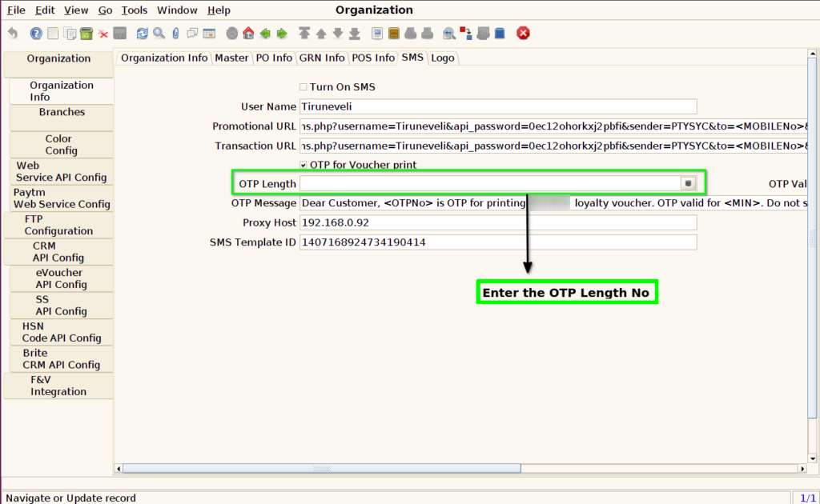Viewport: 820px width, 504px height.
Task: Click the Undo changes toolbar icon
Action: 13,34
